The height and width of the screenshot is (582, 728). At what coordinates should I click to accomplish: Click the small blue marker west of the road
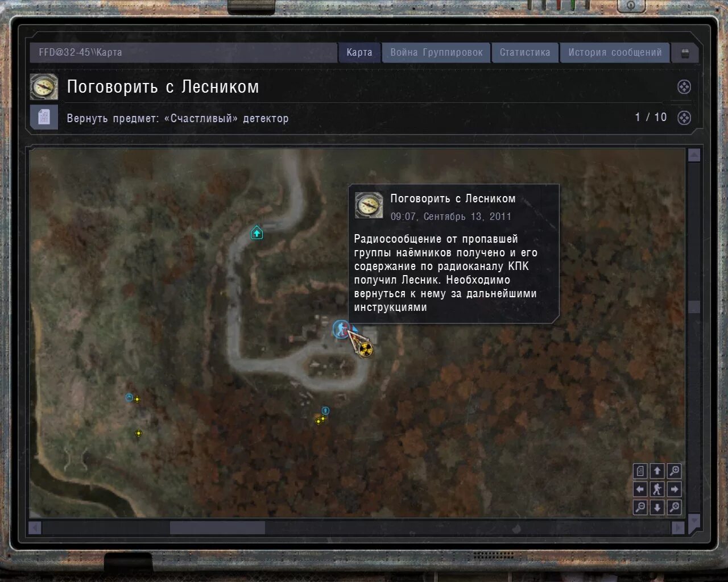point(129,398)
